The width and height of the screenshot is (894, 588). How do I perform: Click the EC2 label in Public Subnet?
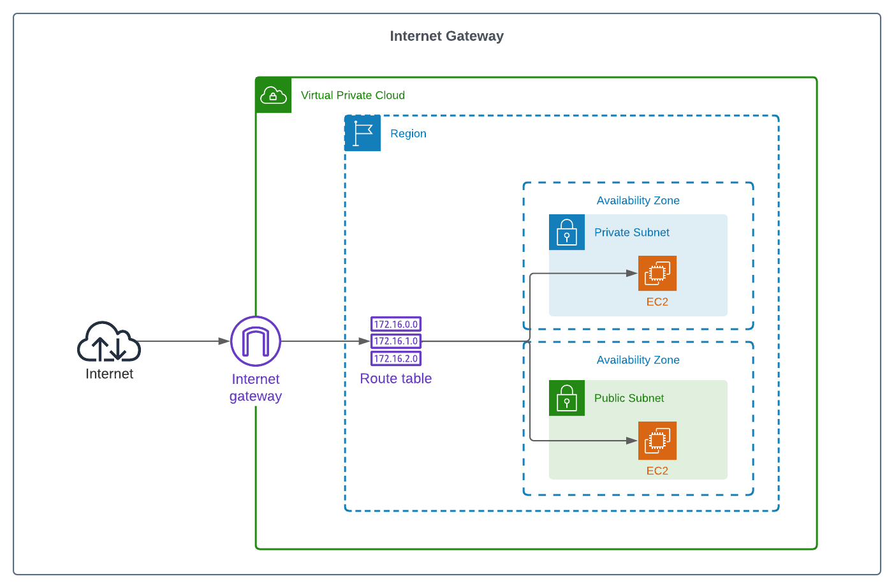pyautogui.click(x=657, y=471)
